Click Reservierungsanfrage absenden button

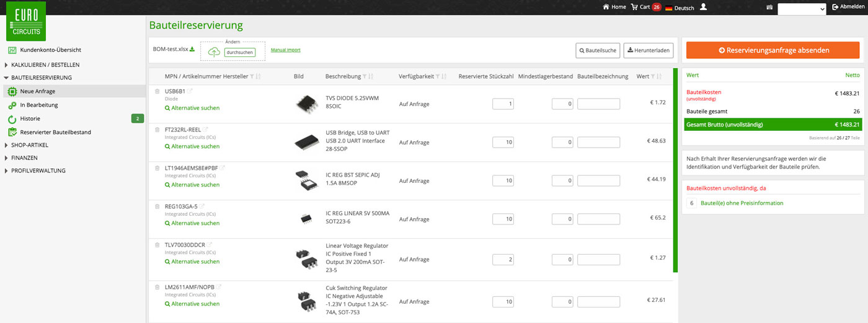tap(773, 50)
